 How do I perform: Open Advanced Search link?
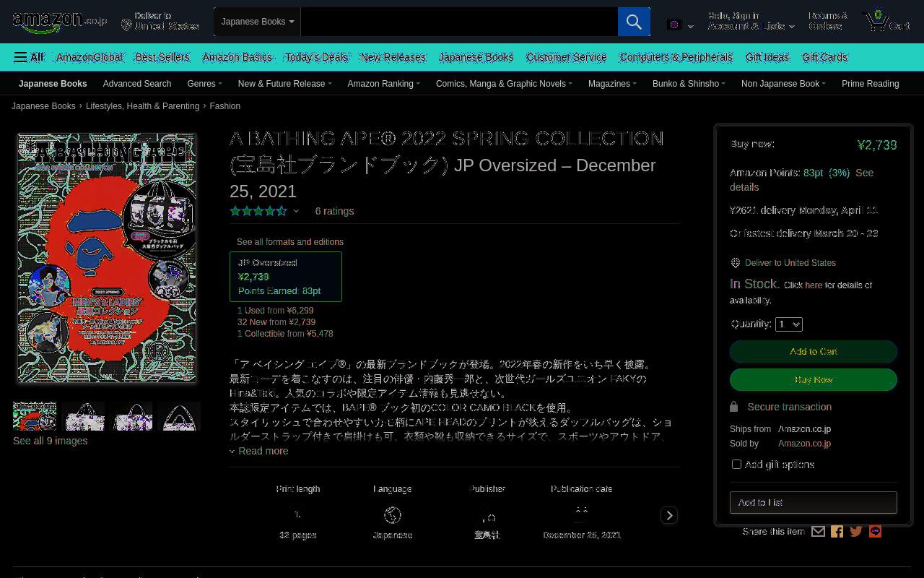coord(137,84)
